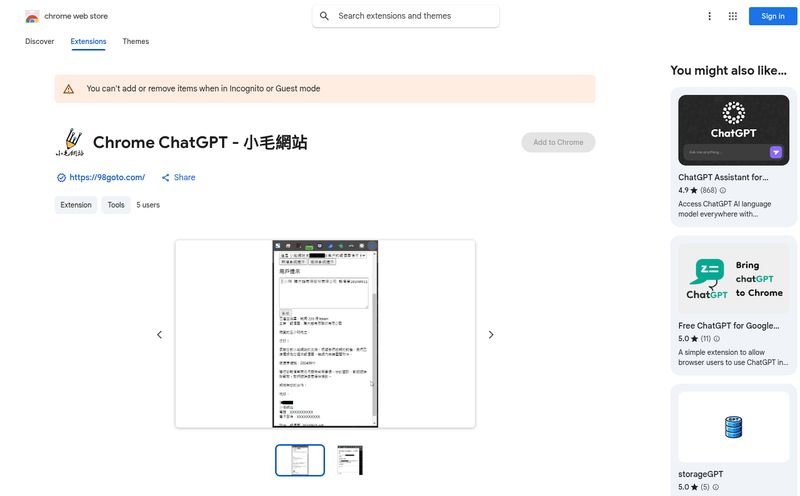Open the 'Bring chatGPT to Chrome' promo image
Screen dimensions: 800x496
coord(734,279)
